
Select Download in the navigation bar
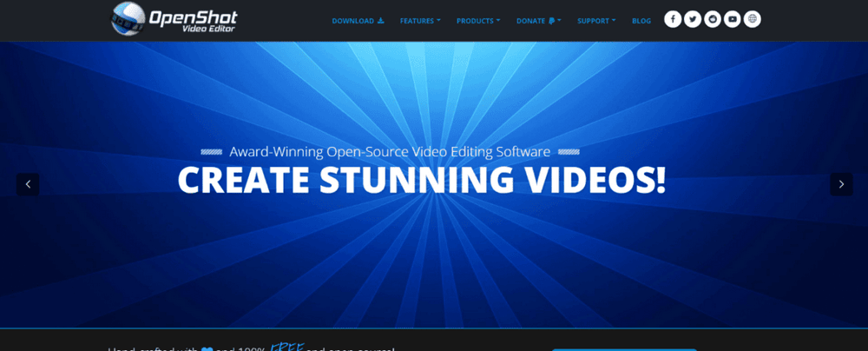(x=352, y=21)
